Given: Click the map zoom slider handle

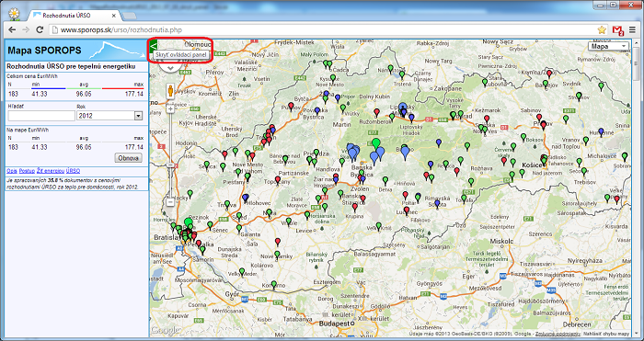Looking at the screenshot, I should pyautogui.click(x=171, y=165).
